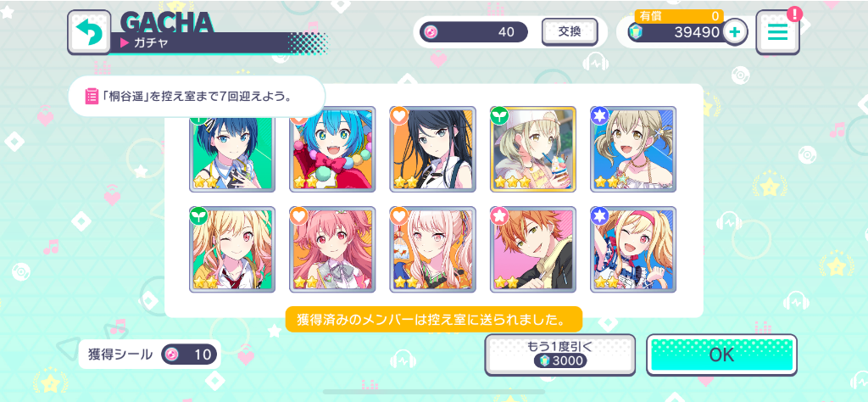868x402 pixels.
Task: Tap the 桐谷遥 mission banner
Action: (197, 97)
